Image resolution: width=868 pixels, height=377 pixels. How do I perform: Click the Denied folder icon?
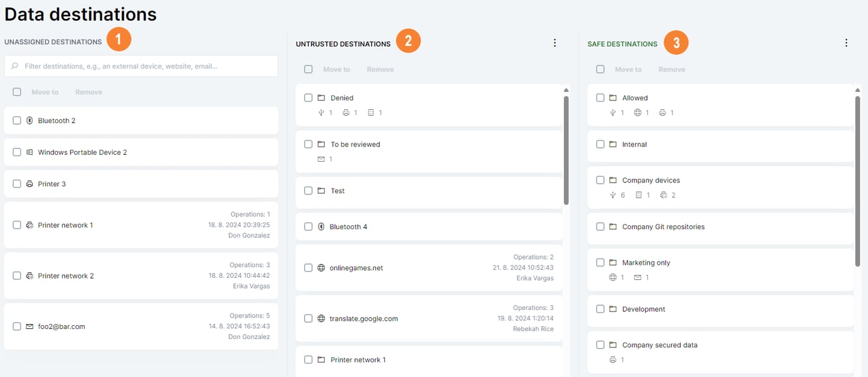click(x=321, y=98)
